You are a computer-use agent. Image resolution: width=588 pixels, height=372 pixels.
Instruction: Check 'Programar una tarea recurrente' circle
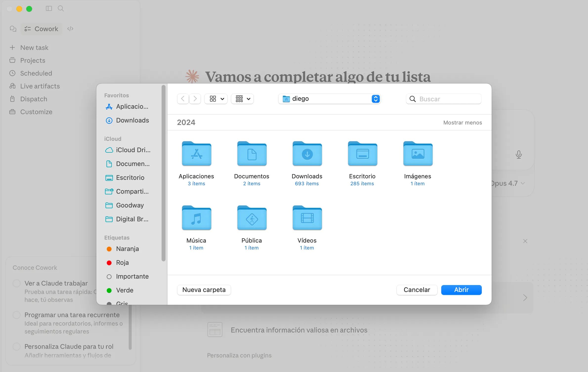[x=17, y=315]
